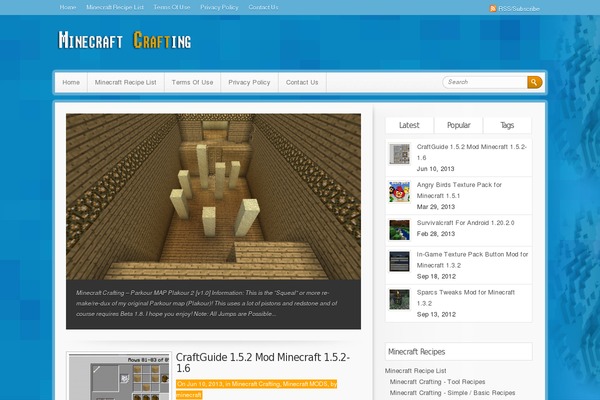Click the Minecraft Crafting site logo
Image resolution: width=600 pixels, height=400 pixels.
coord(124,40)
